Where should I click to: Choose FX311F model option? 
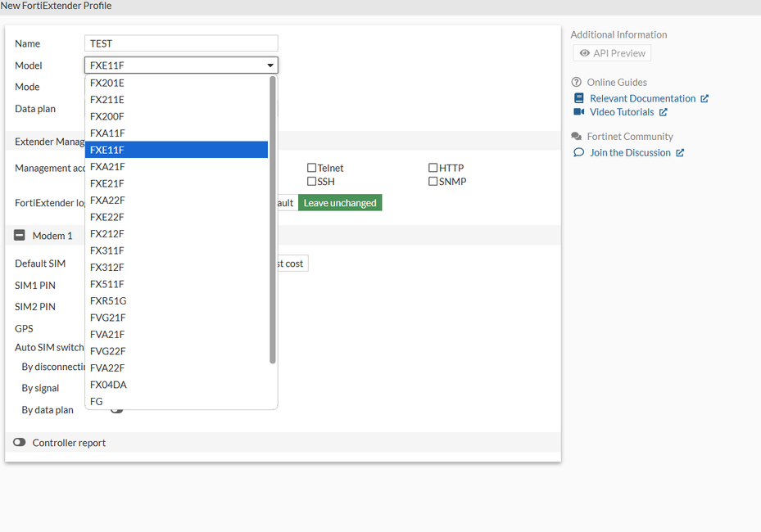[x=176, y=250]
